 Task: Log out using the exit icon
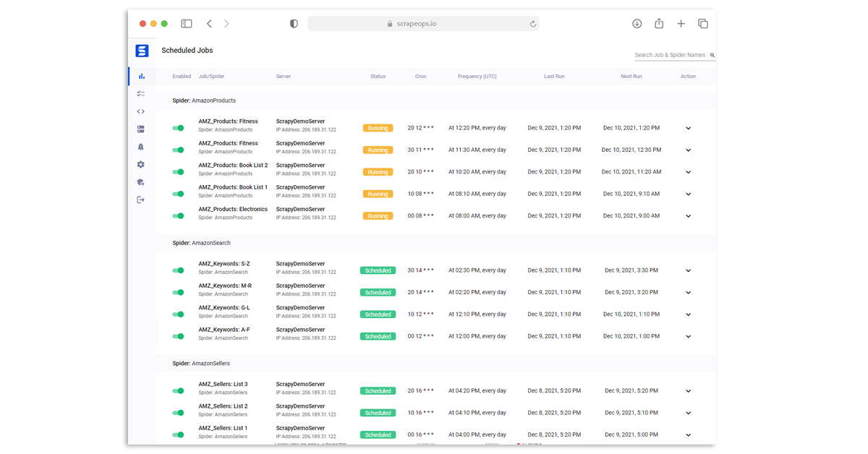pos(142,200)
